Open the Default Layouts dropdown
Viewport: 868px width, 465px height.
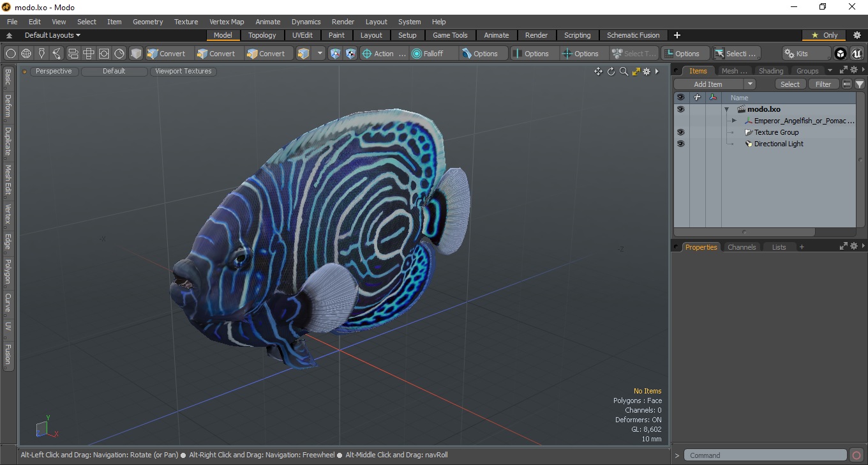[52, 35]
